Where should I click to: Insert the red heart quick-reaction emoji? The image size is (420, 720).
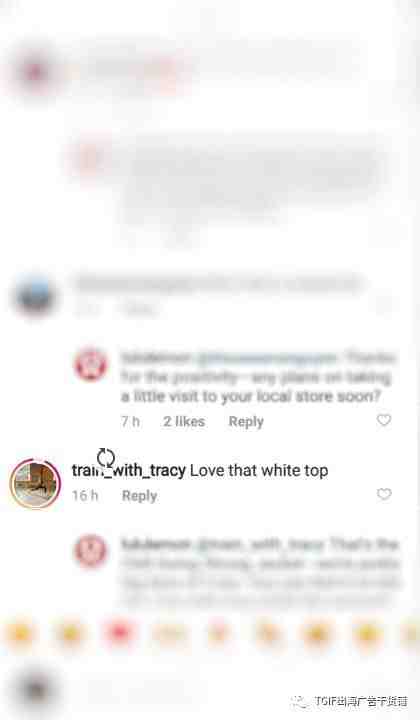(x=119, y=633)
